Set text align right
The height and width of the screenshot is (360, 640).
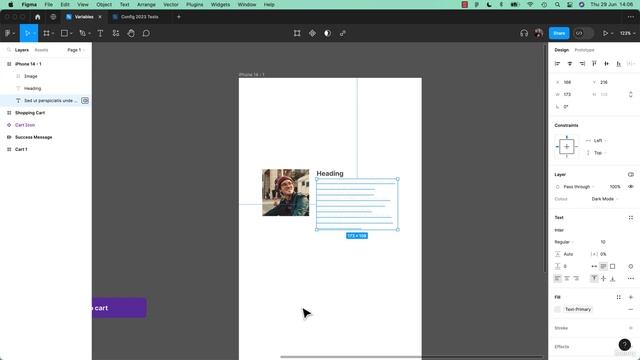576,278
